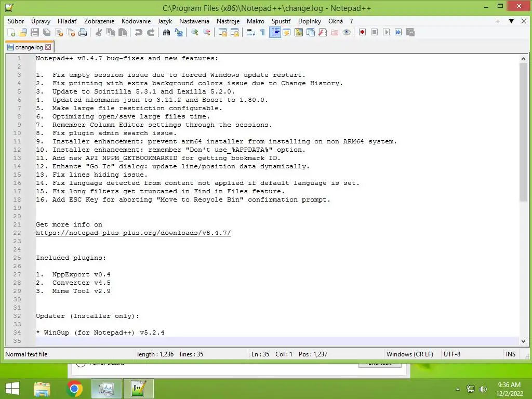Toggle monitoring with eye icon
The image size is (532, 399).
[347, 32]
